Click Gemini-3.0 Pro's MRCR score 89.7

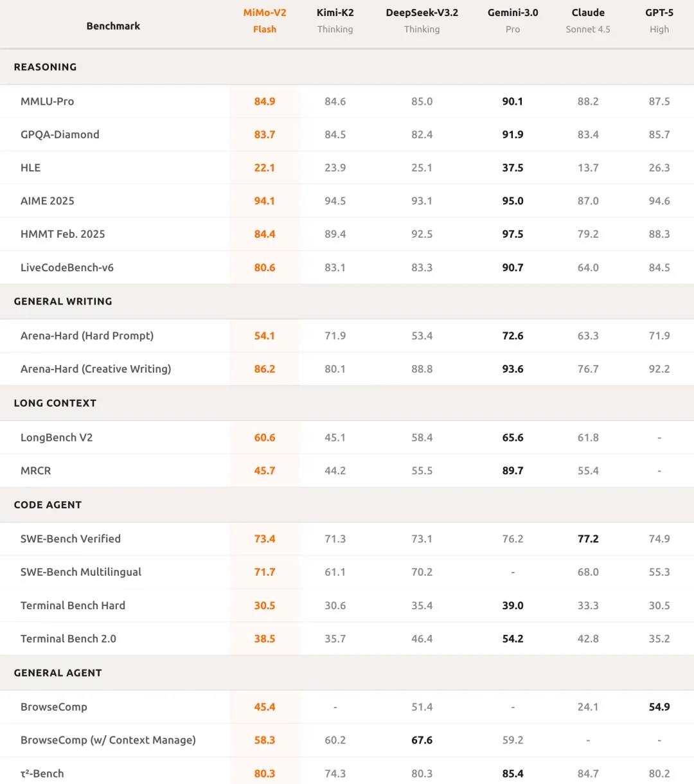513,470
